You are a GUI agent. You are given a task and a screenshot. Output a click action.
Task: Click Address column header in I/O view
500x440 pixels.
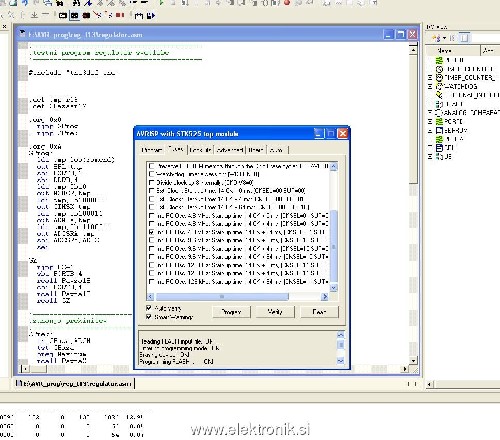(x=490, y=51)
